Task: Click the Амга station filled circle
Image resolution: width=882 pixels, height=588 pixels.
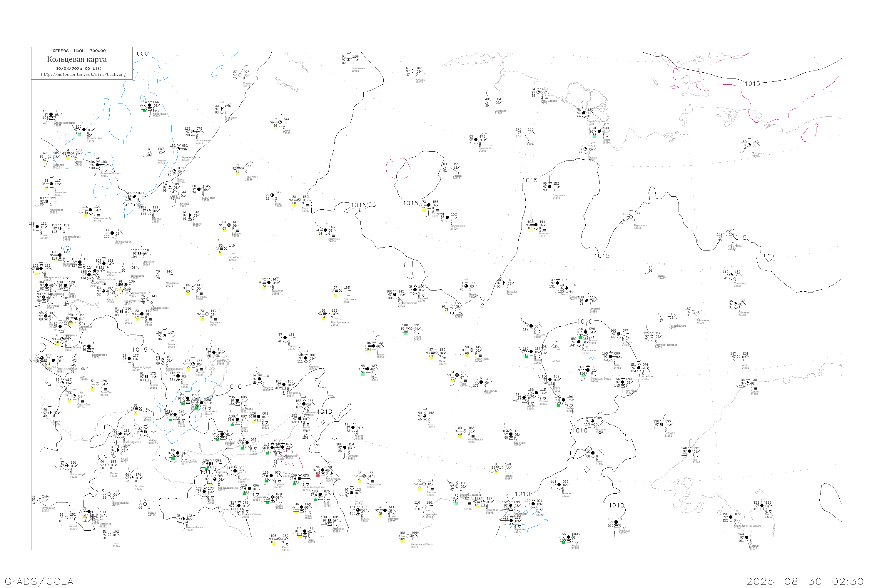Action: click(611, 357)
